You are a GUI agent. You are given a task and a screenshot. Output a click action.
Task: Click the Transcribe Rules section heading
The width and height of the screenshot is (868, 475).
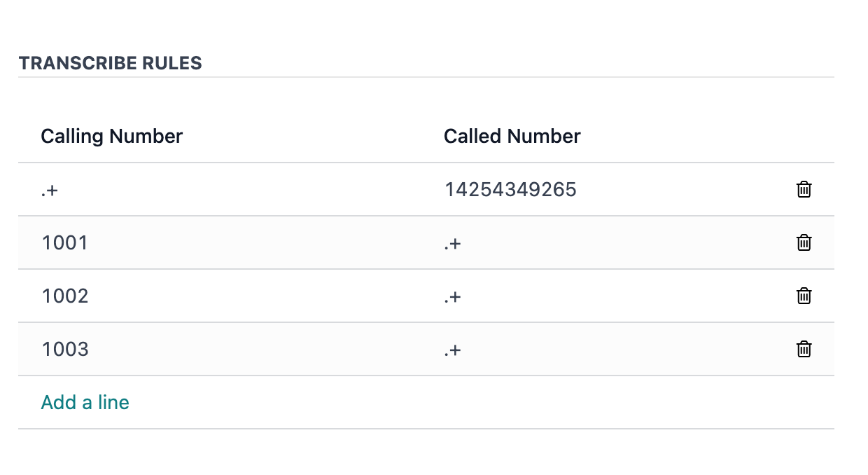click(x=110, y=63)
